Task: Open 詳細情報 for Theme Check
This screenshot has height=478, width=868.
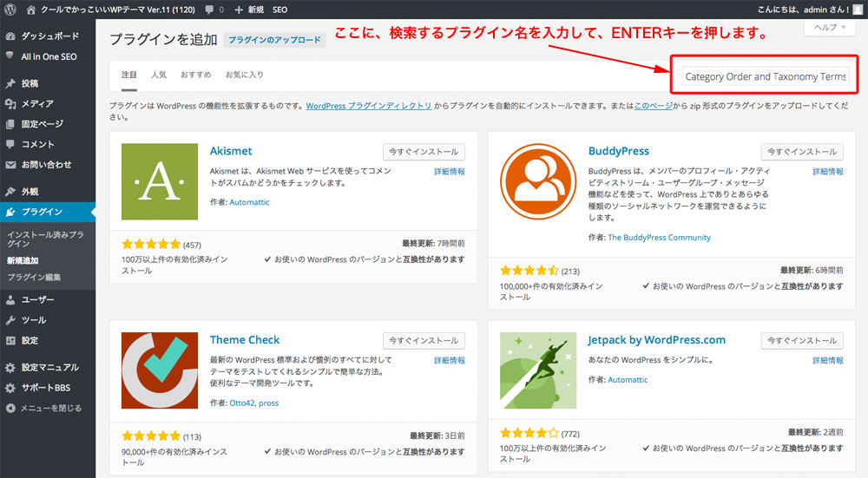Action: [x=450, y=360]
